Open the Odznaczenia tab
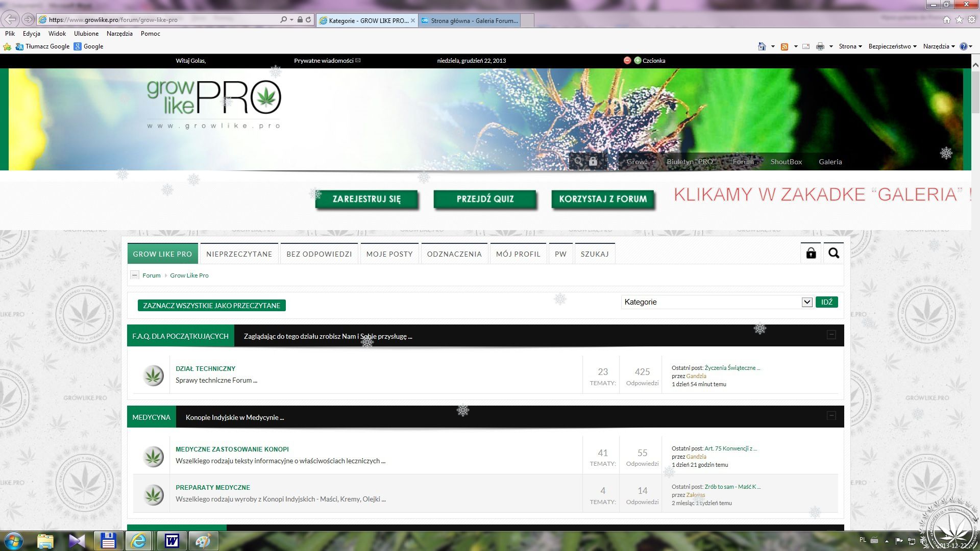Viewport: 980px width, 551px height. [x=454, y=254]
